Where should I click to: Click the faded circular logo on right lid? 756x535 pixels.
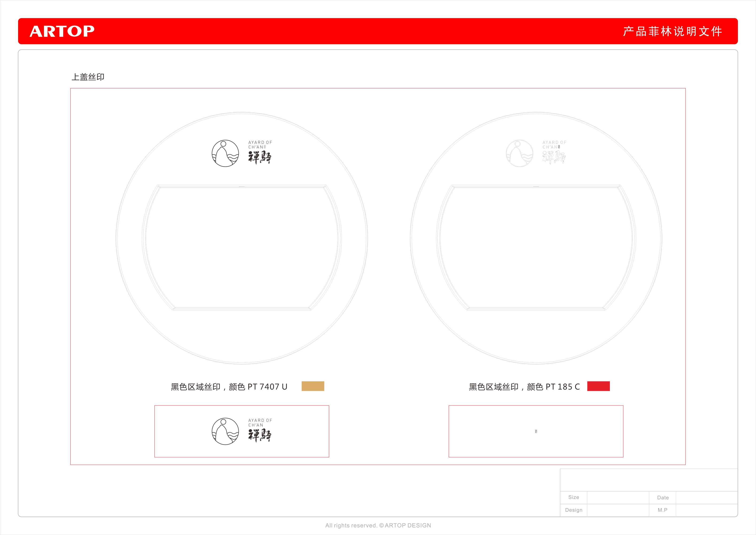click(519, 153)
